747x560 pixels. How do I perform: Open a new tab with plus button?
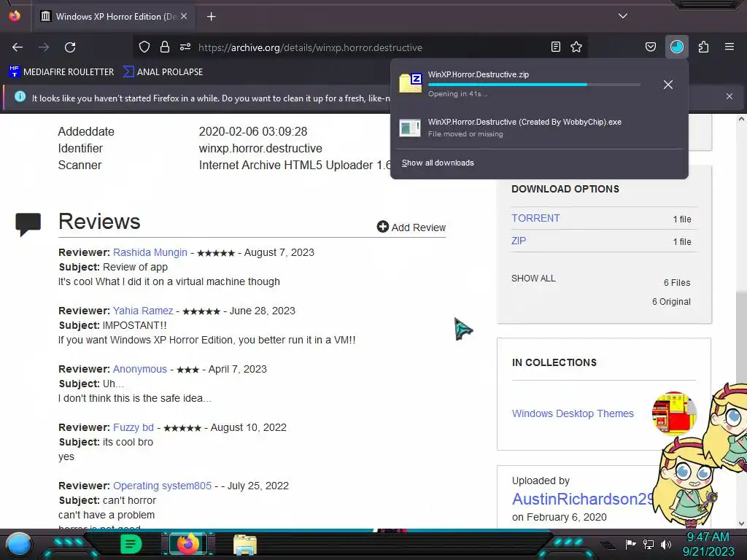(x=211, y=17)
